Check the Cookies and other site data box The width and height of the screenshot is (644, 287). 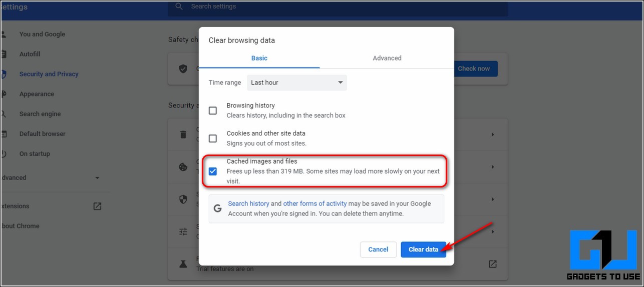point(213,138)
